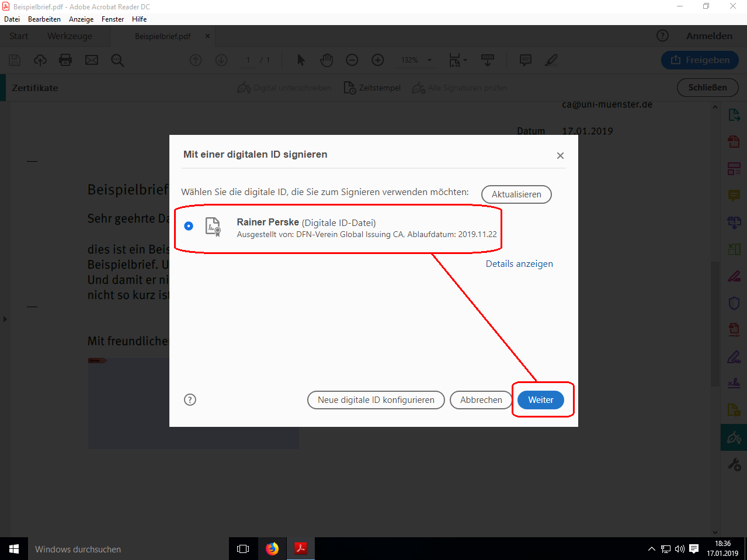Open Firefox from the Windows taskbar
The image size is (747, 560).
coord(272,549)
